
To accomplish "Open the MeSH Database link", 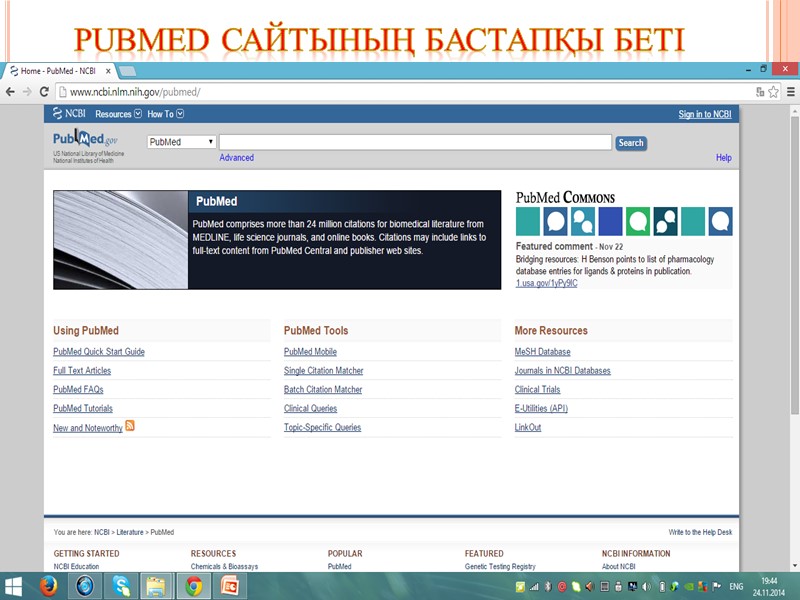I will [542, 352].
